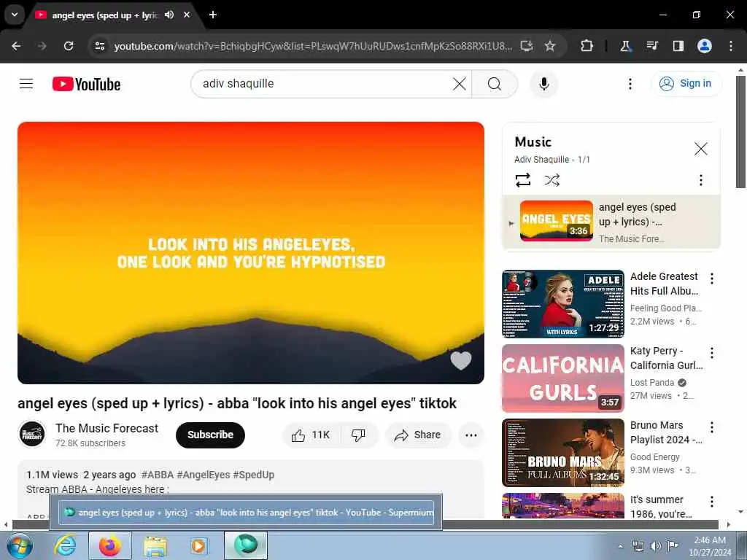Open browser three-dot main menu

click(x=731, y=46)
